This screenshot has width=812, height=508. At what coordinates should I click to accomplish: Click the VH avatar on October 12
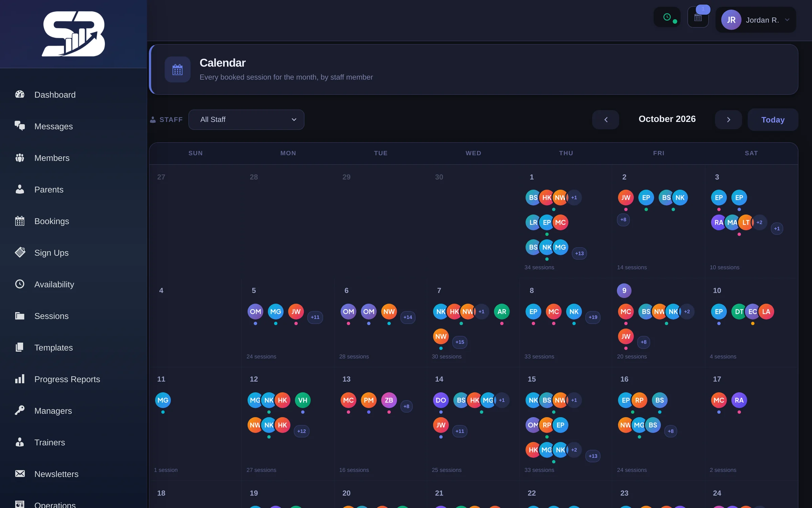pyautogui.click(x=302, y=400)
